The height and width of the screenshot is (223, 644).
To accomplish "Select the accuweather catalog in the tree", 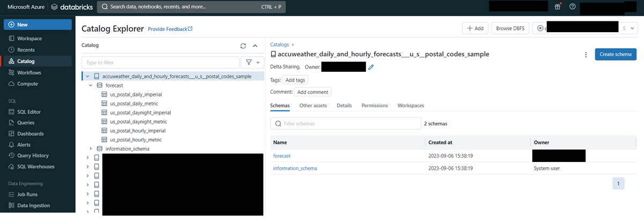I will (177, 77).
